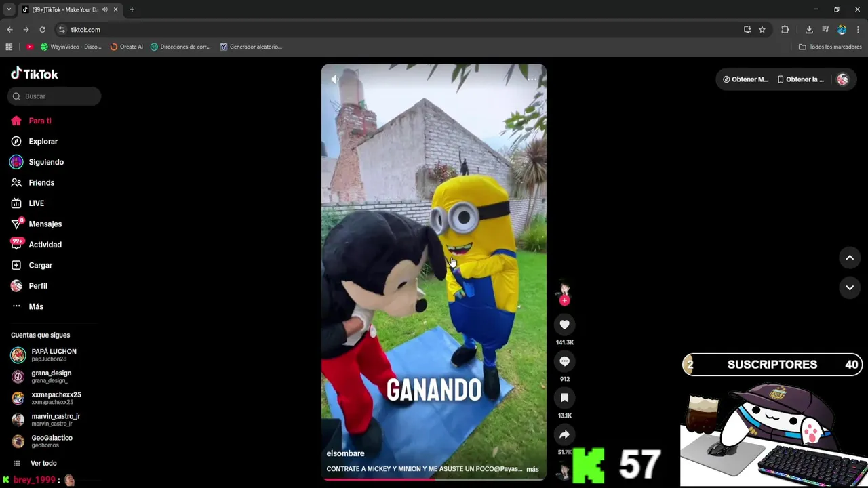
Task: Open the account avatar menu at top right
Action: [x=843, y=79]
